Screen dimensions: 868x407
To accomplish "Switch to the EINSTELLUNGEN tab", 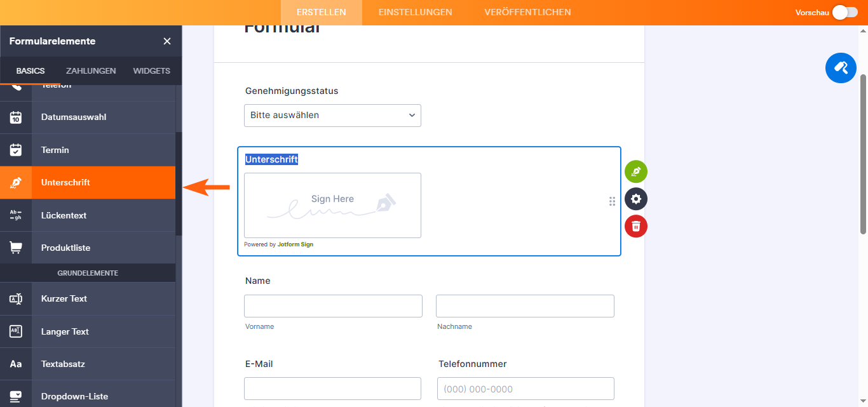I will click(x=416, y=12).
